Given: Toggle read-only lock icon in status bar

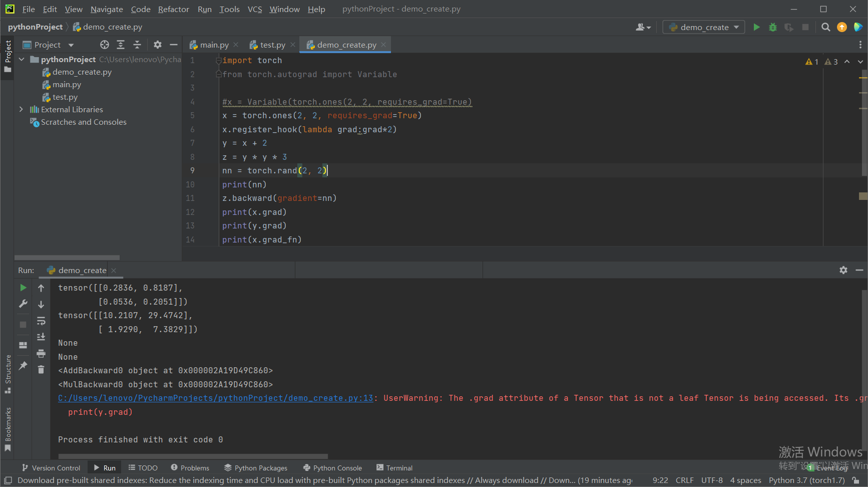Looking at the screenshot, I should click(856, 480).
